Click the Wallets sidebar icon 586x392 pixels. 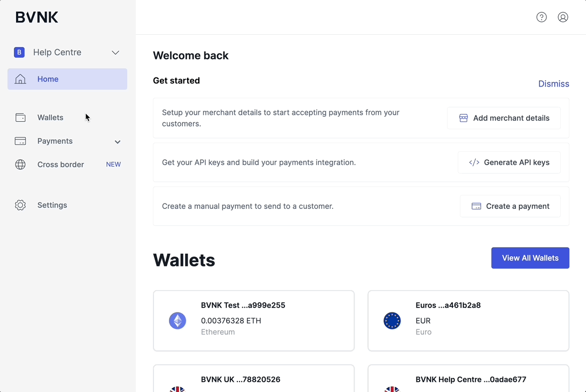[20, 117]
